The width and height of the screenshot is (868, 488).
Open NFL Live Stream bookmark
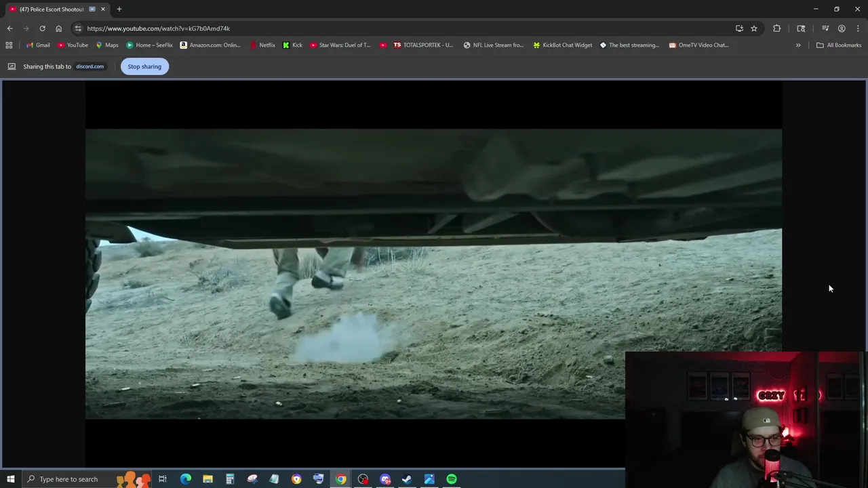click(x=493, y=45)
